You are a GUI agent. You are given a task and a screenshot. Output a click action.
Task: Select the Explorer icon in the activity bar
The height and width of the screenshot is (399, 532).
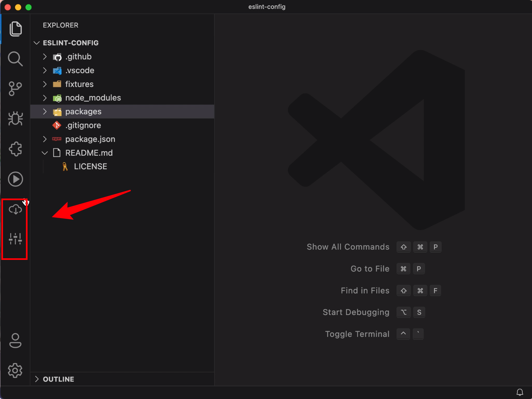pos(15,29)
